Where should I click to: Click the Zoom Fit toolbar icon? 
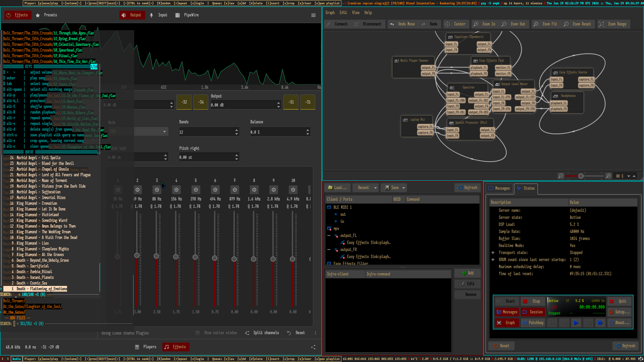click(536, 24)
